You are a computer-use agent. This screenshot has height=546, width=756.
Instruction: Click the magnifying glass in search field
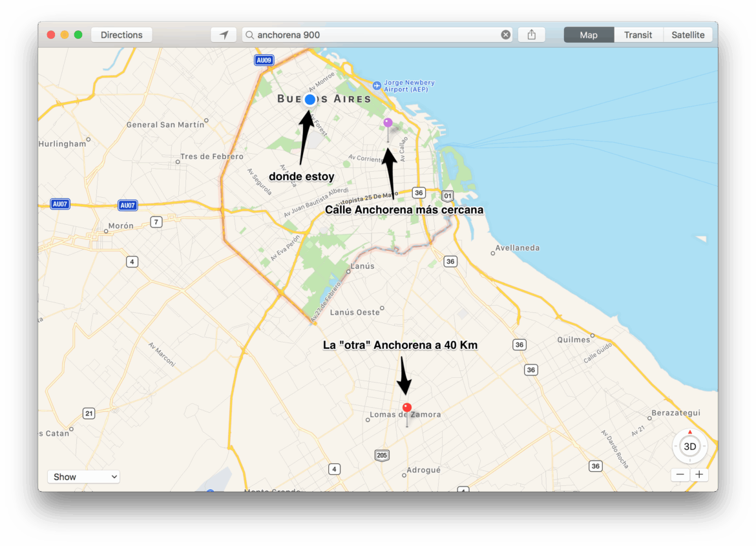point(249,34)
